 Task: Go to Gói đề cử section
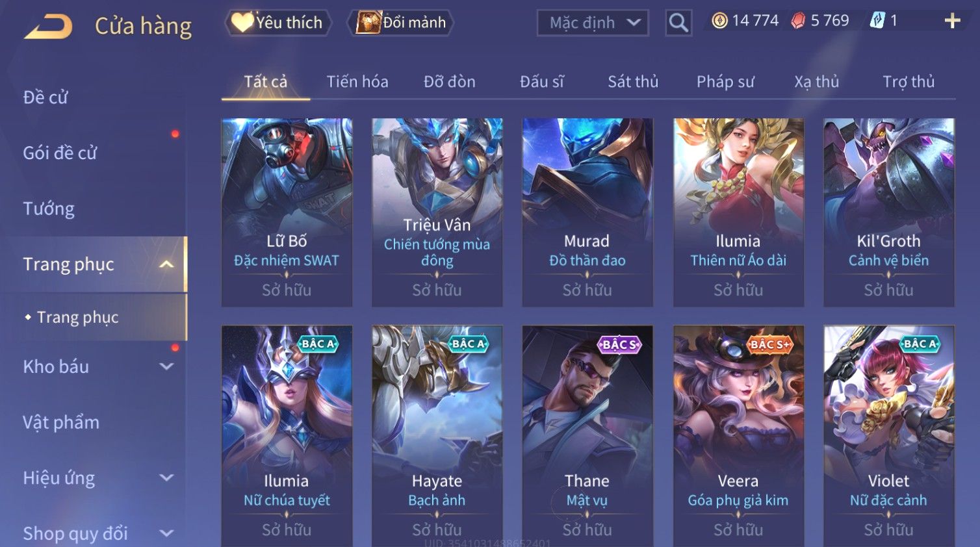60,153
